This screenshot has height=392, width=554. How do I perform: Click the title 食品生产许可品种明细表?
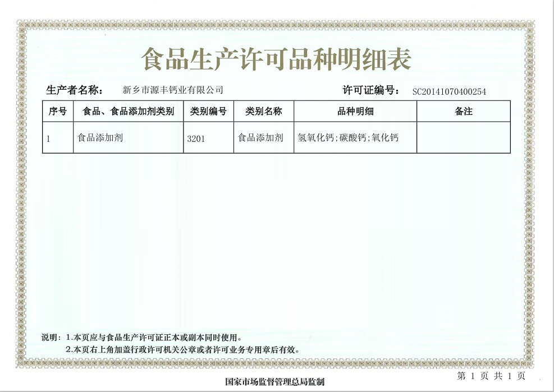pyautogui.click(x=276, y=59)
